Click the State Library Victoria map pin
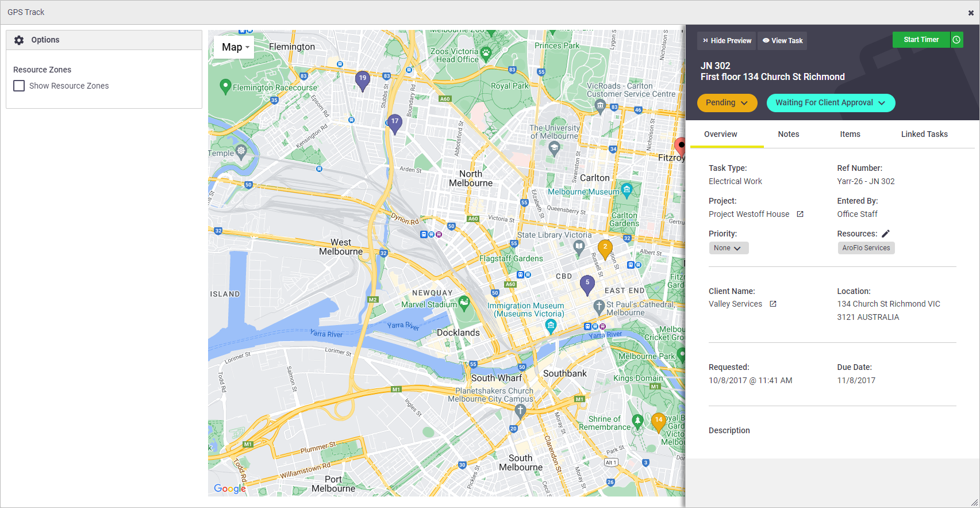980x508 pixels. click(579, 247)
